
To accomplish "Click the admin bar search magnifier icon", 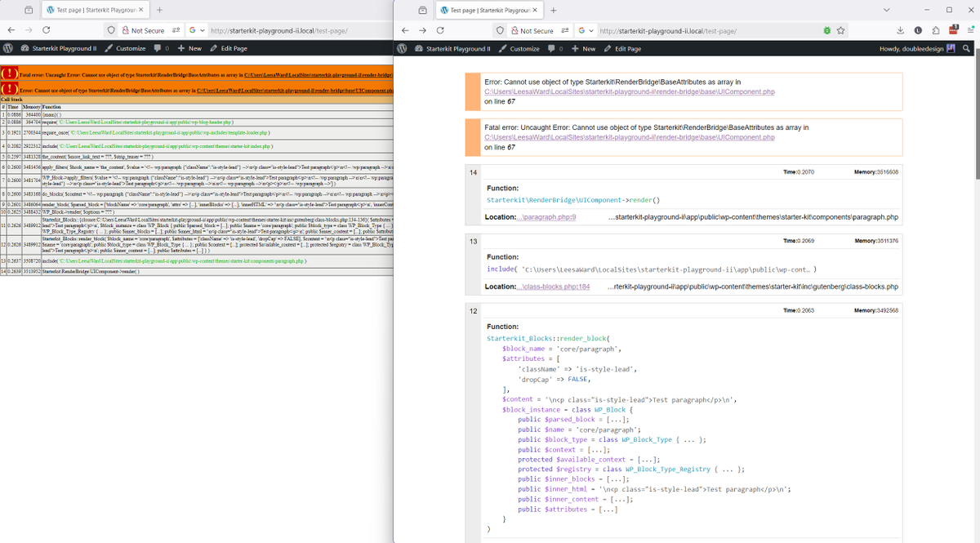I will (966, 48).
